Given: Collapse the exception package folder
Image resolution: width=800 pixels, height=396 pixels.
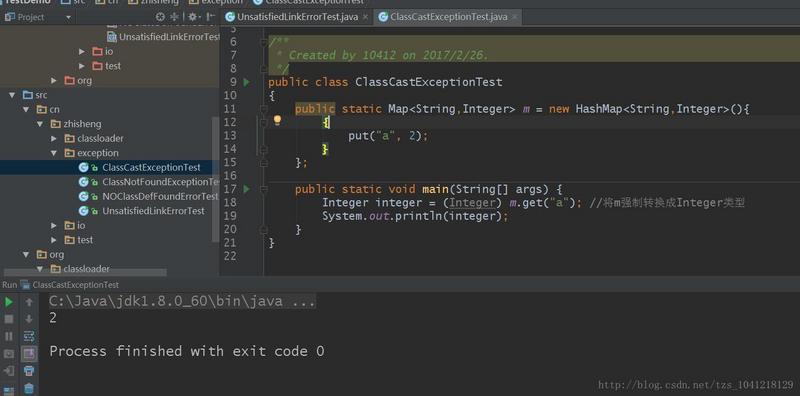Looking at the screenshot, I should point(54,153).
